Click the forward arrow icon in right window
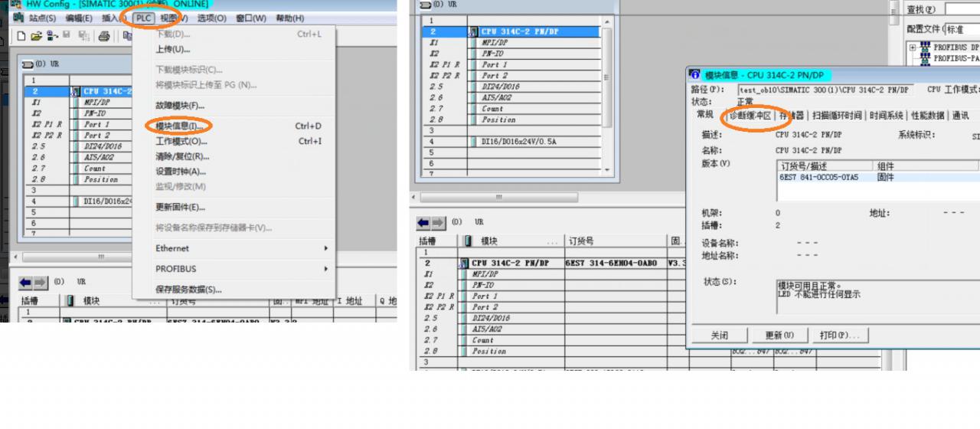The image size is (980, 429). 438,223
